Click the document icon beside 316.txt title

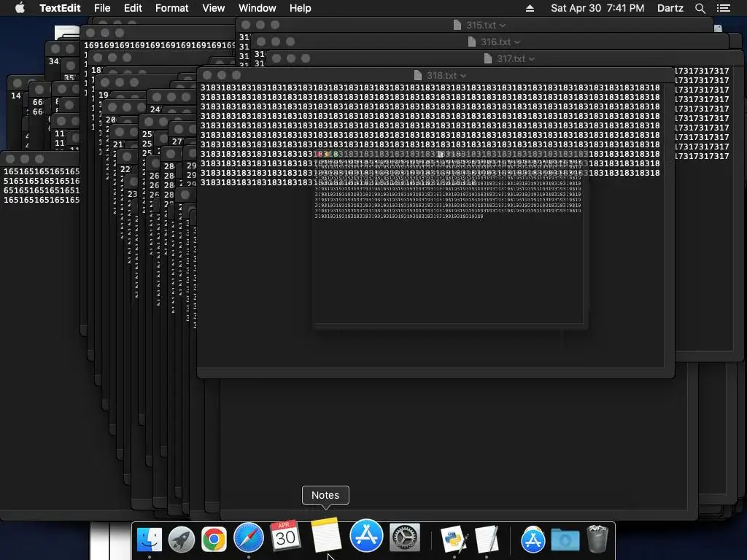[472, 42]
